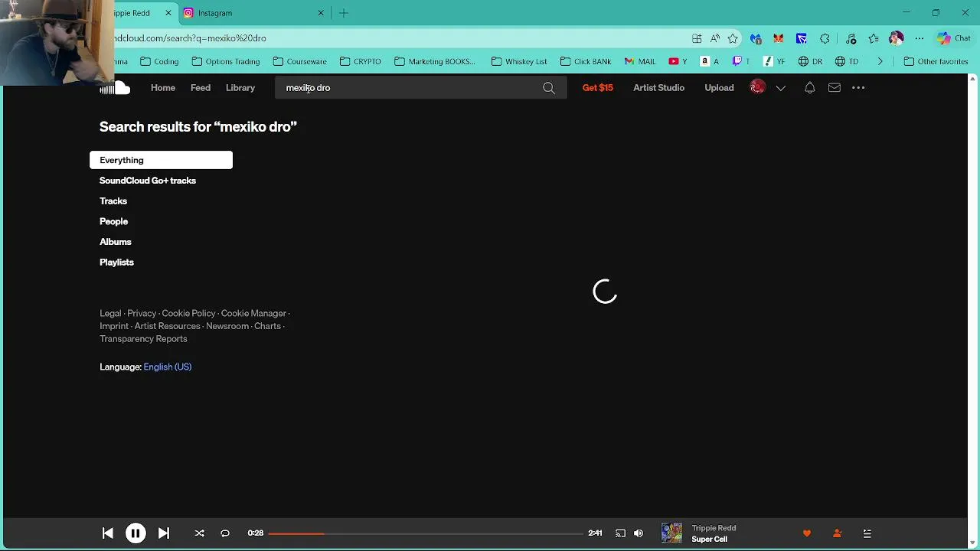This screenshot has width=980, height=551.
Task: Open the Marketing BOOKS bookmarks folder
Action: [435, 61]
